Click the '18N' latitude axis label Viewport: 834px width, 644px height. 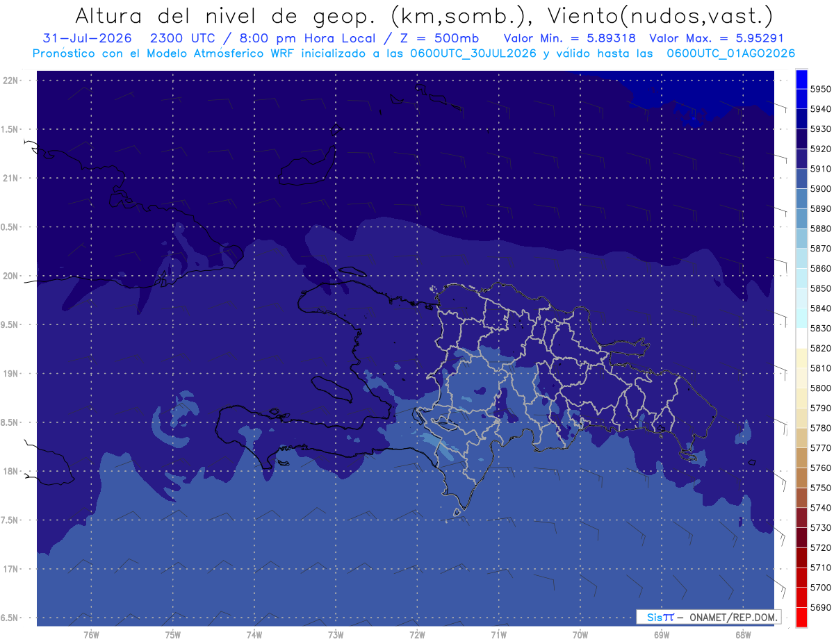pyautogui.click(x=10, y=471)
